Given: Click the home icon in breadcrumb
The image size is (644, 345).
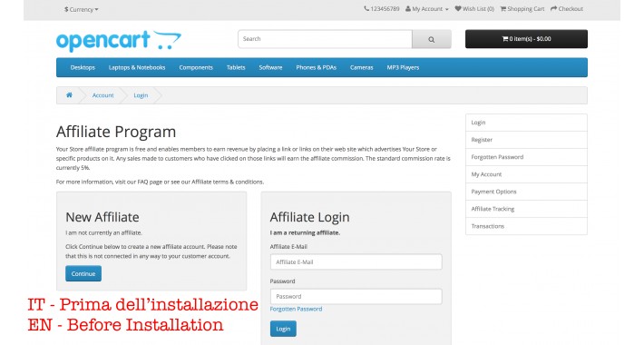Looking at the screenshot, I should pyautogui.click(x=69, y=95).
